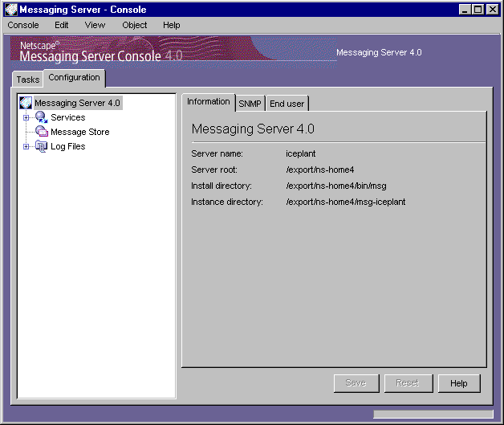Viewport: 504px width, 425px height.
Task: Click the Install directory label
Action: 222,186
